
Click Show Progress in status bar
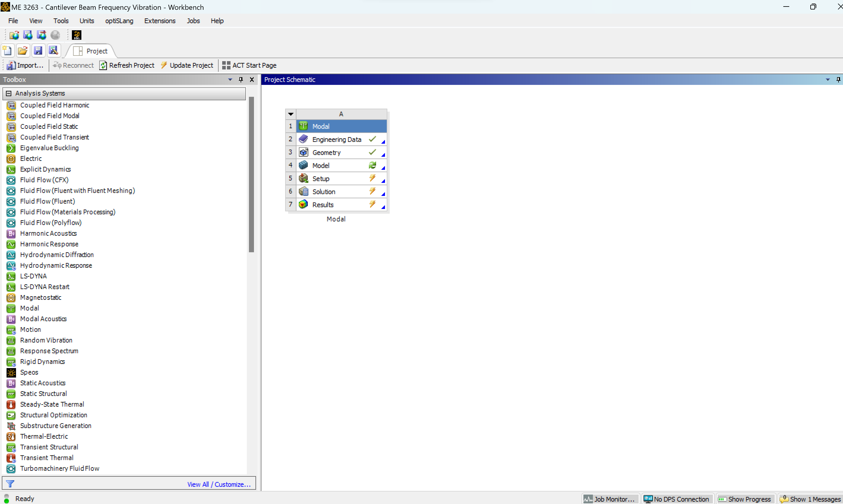click(744, 499)
